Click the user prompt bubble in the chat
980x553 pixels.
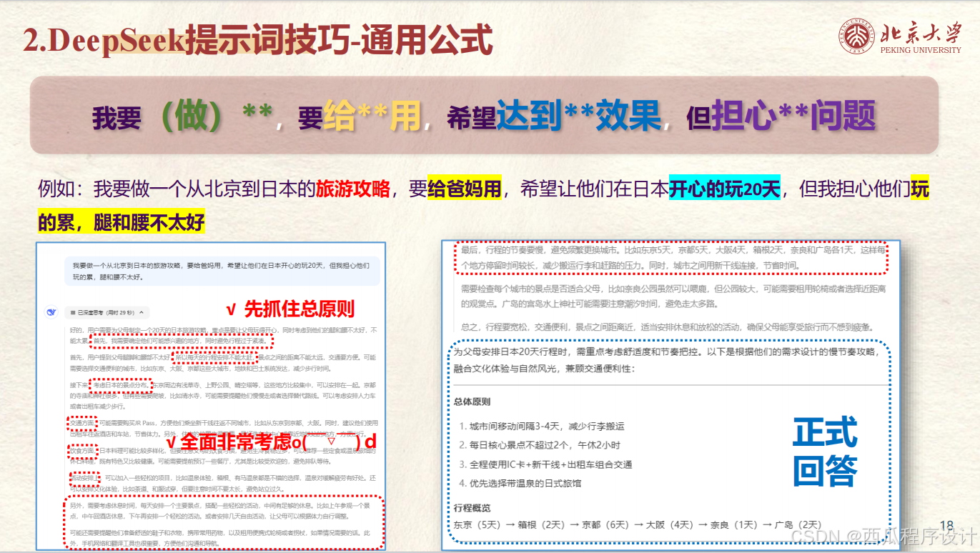click(222, 270)
